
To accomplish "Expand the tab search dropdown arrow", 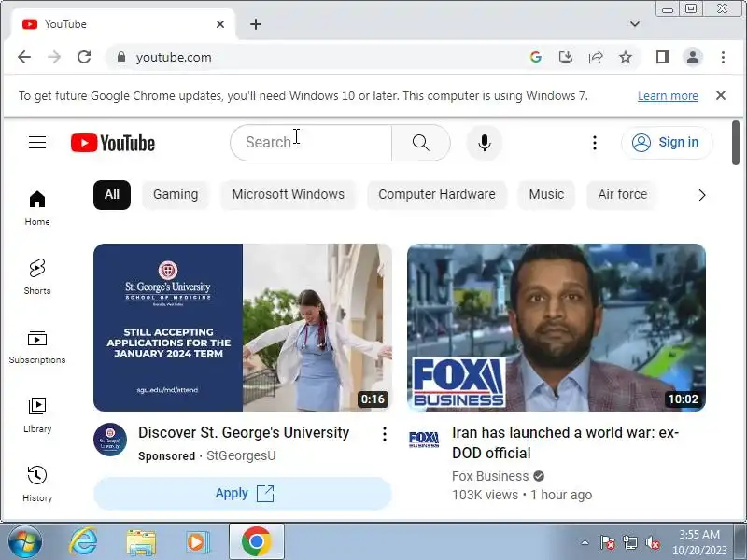I will [635, 24].
